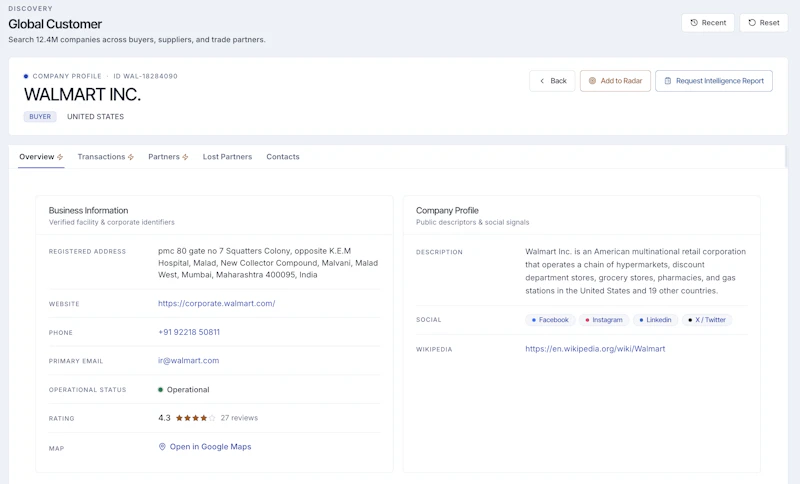Screen dimensions: 800x484
Task: Click the Business Information heading
Action: (x=88, y=211)
